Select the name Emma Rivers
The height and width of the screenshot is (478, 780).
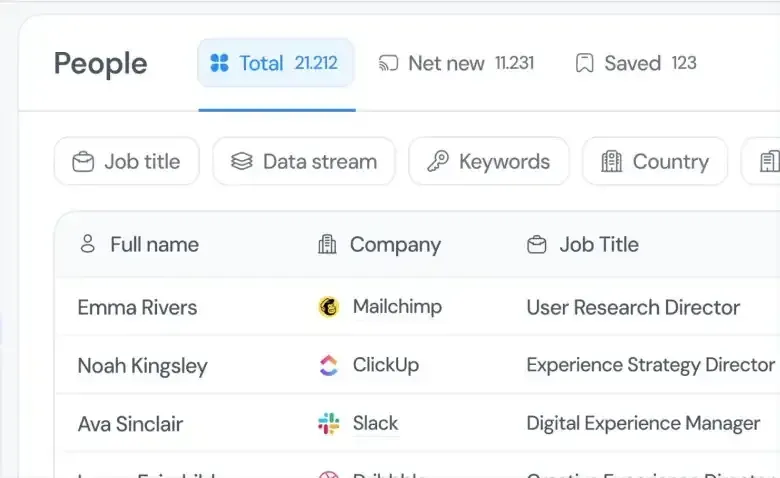coord(137,307)
